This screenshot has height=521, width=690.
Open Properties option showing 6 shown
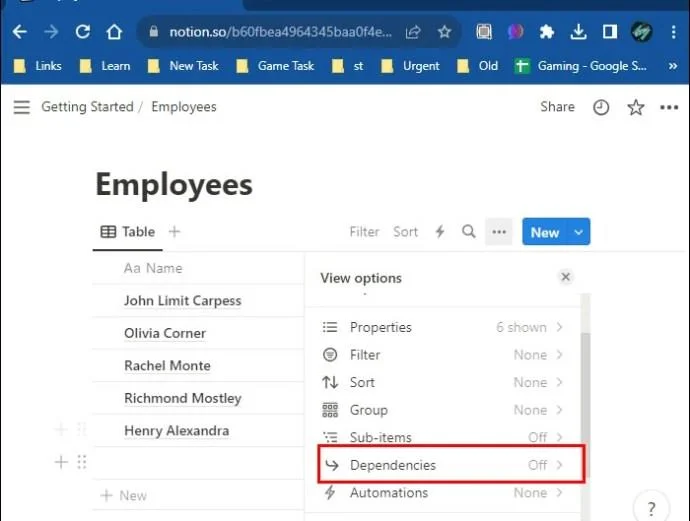click(x=443, y=327)
